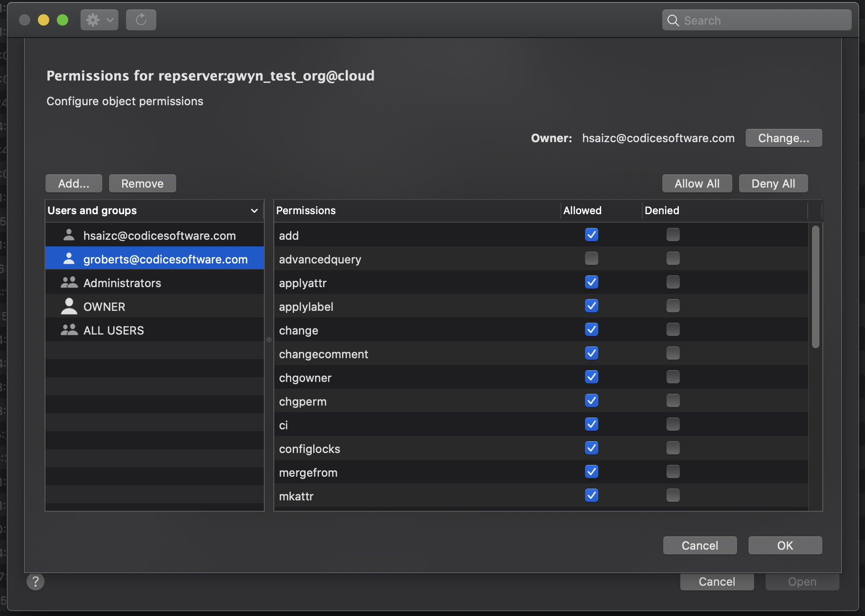Click the user icon beside OWNER
This screenshot has height=616, width=865.
(69, 306)
